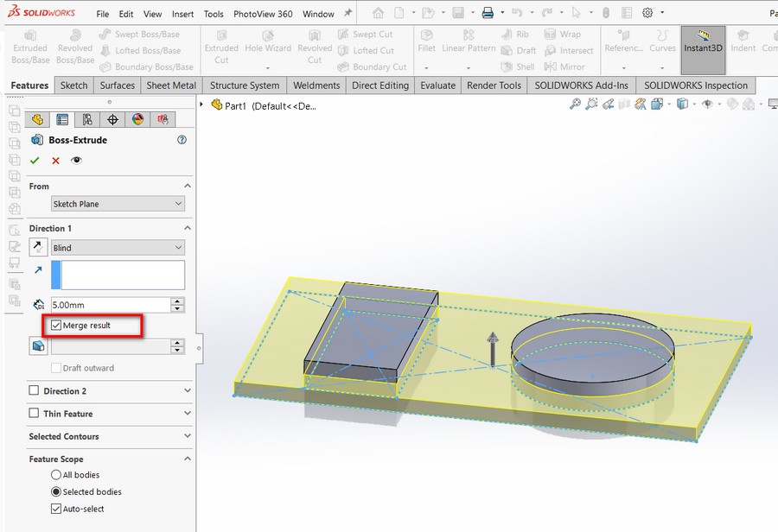Select the Linear Pattern tool
The image size is (778, 532).
click(x=469, y=42)
